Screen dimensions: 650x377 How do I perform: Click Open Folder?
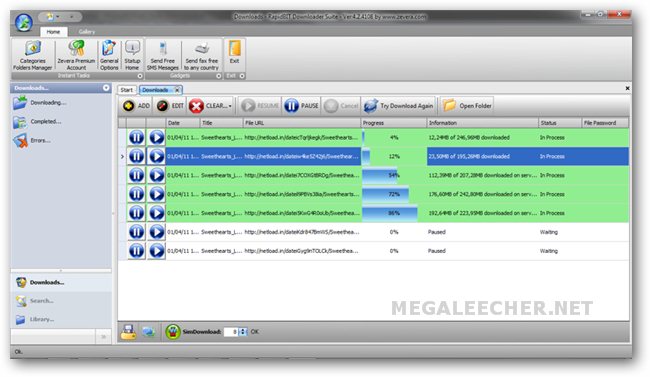click(x=467, y=106)
